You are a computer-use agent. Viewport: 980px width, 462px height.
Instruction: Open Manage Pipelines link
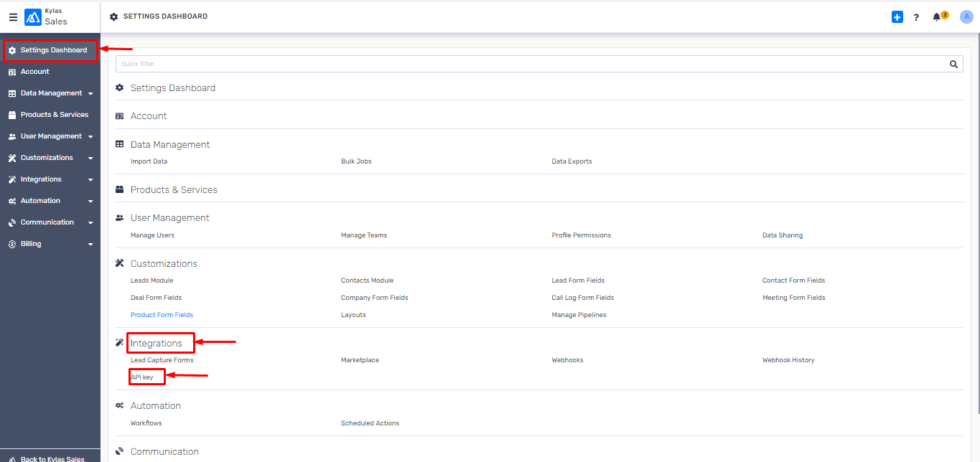point(579,315)
